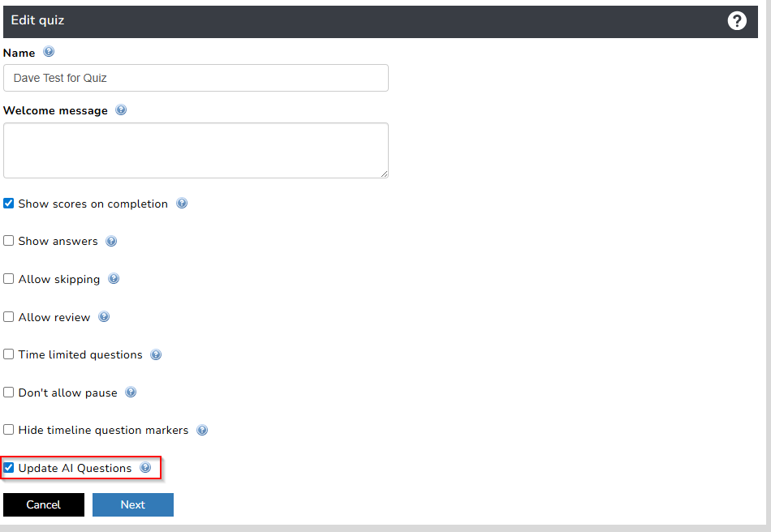
Task: Open help for Allow skipping
Action: click(114, 278)
